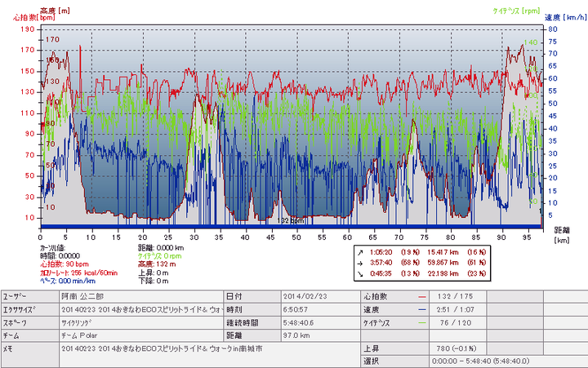Click the 心拍数 label in the stats table

pos(375,297)
